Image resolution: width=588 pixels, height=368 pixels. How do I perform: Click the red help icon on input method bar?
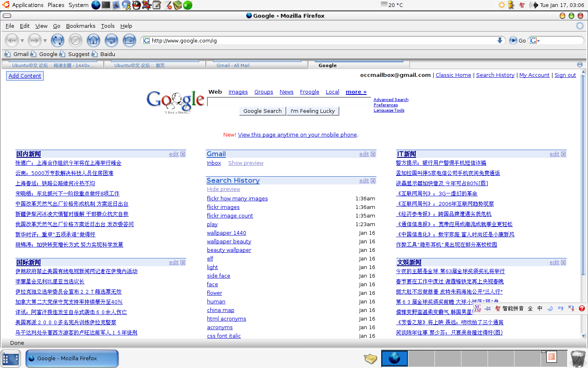[582, 308]
